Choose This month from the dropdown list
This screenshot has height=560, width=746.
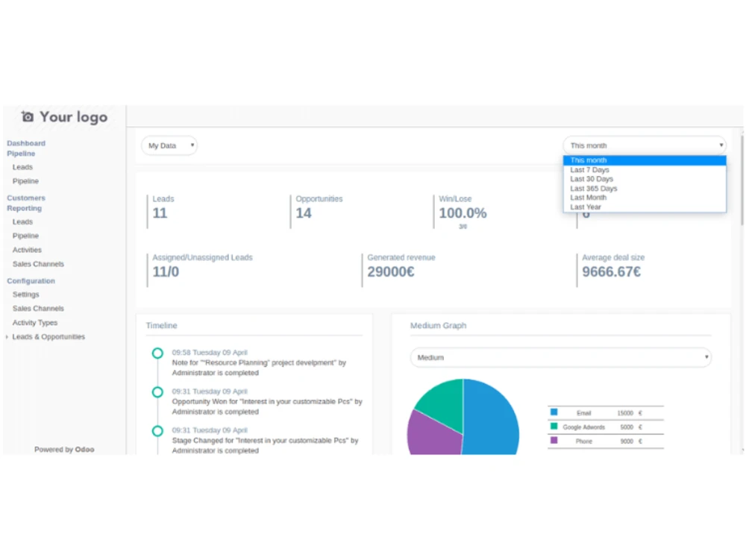(645, 160)
